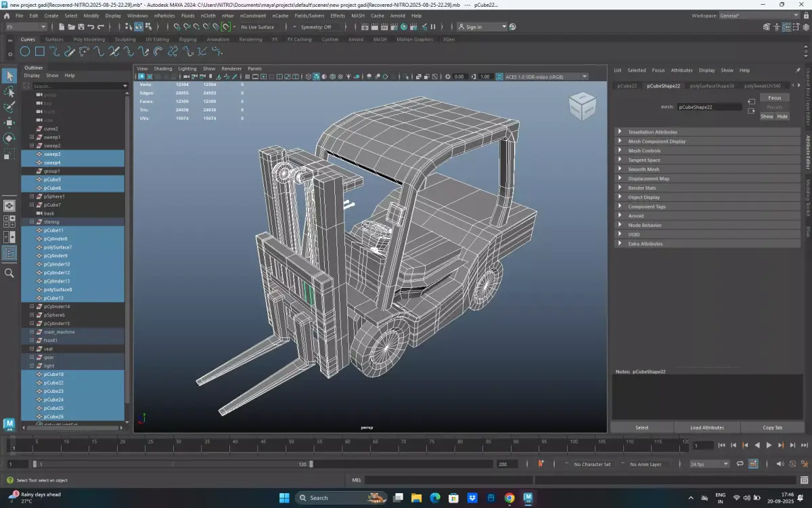Toggle the cached playback icon
This screenshot has height=508, width=812.
[753, 464]
